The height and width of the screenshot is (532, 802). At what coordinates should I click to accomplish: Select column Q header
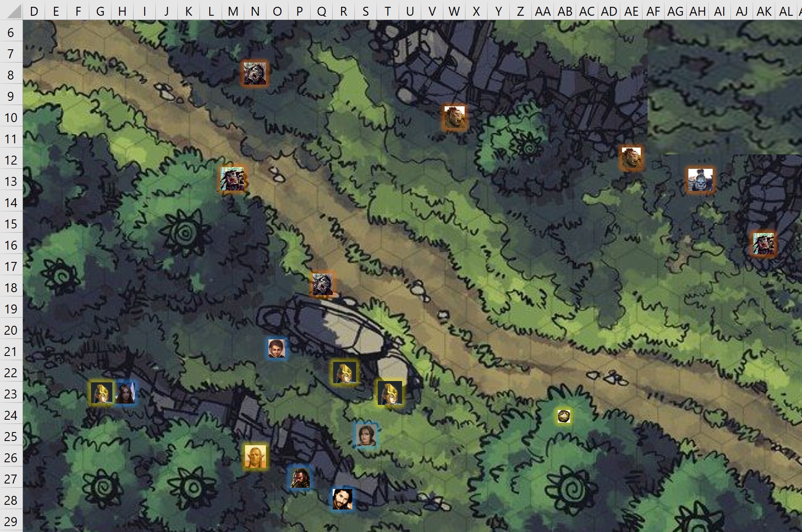(x=322, y=11)
